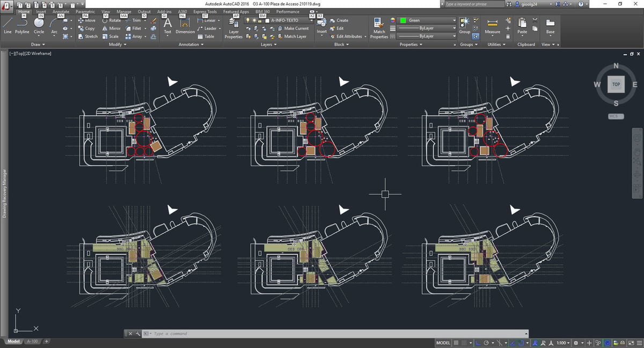Click Make Current in Layers panel
Screen dimensions: 644x348
pyautogui.click(x=294, y=28)
